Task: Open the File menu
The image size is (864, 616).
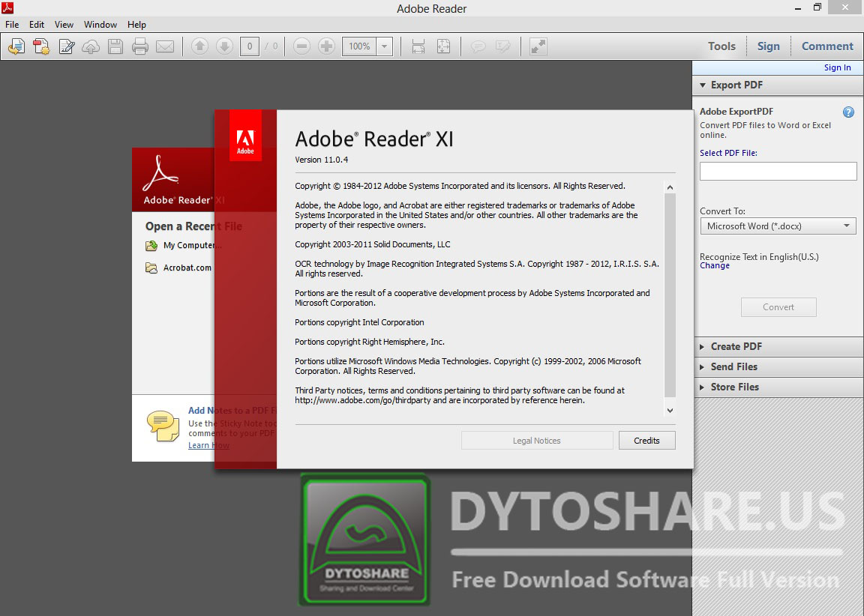Action: pyautogui.click(x=12, y=25)
